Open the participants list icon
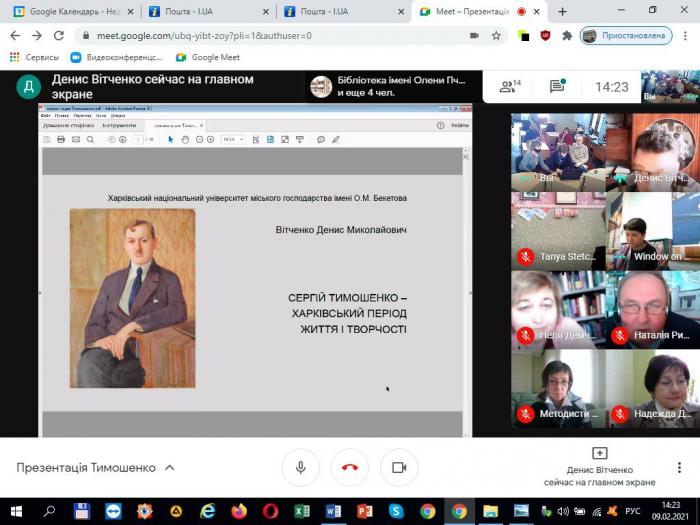The image size is (700, 525). (x=510, y=87)
